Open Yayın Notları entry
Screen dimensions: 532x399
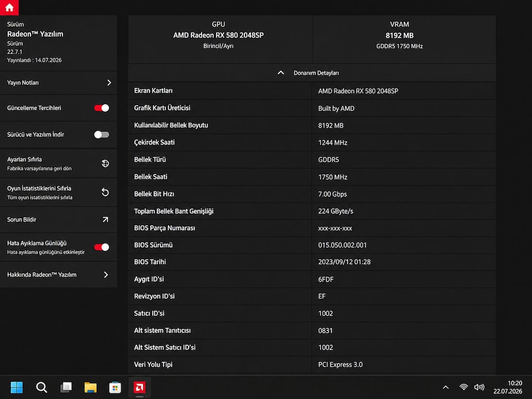click(x=58, y=83)
